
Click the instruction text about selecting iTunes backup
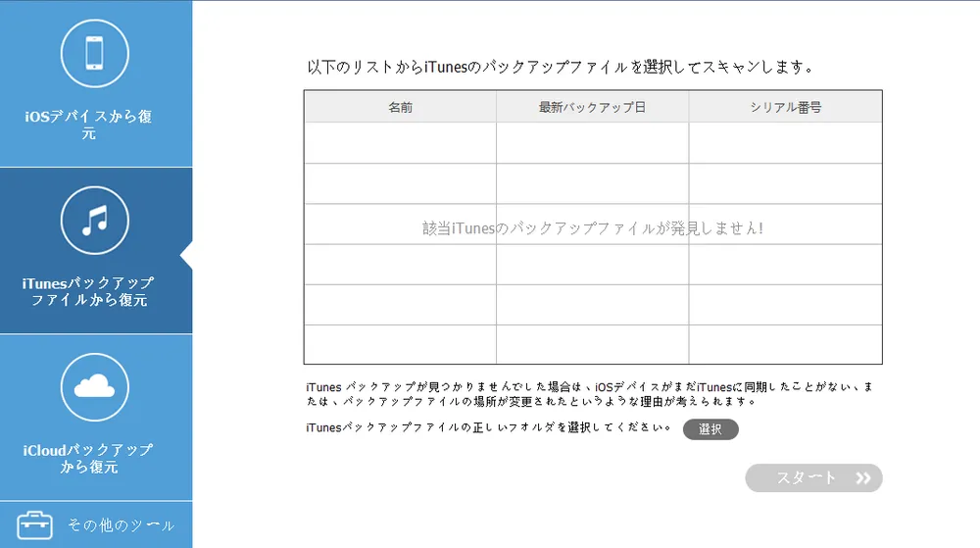tap(561, 67)
